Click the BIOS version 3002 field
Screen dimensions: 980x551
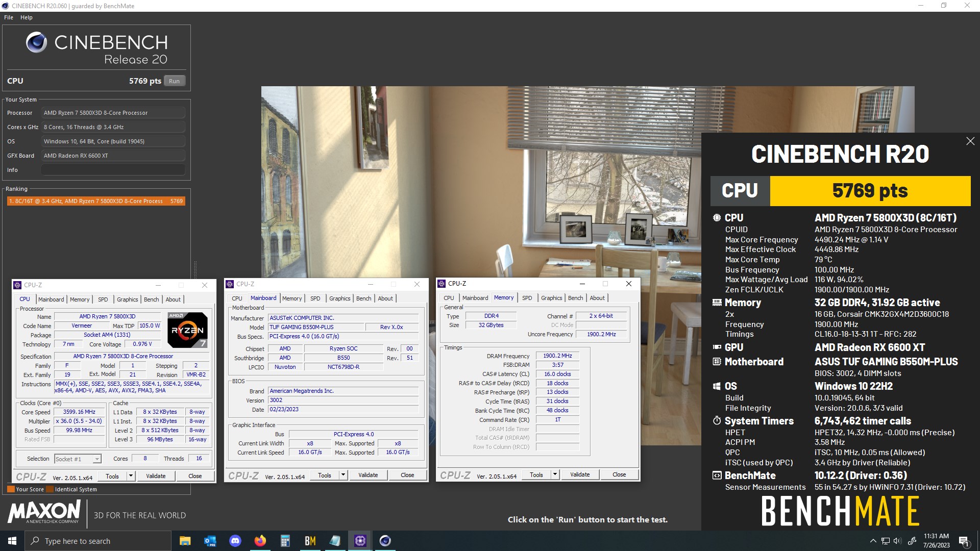pos(343,400)
